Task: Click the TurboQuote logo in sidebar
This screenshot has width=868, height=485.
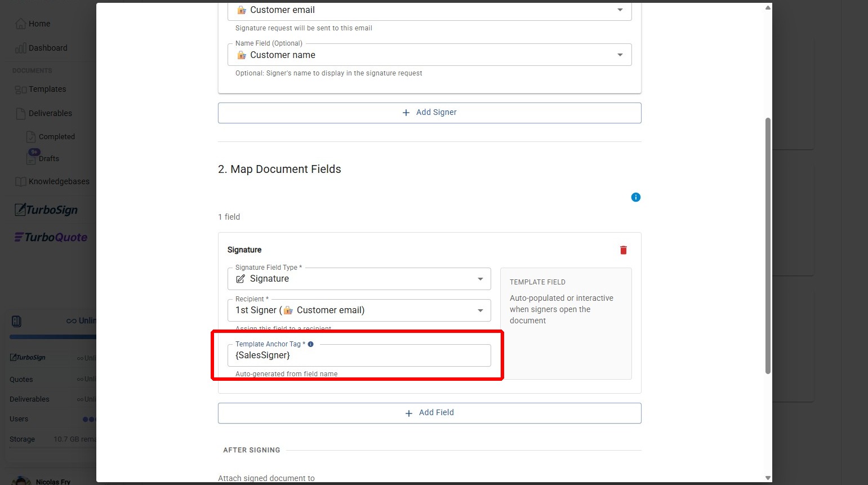Action: pos(51,237)
